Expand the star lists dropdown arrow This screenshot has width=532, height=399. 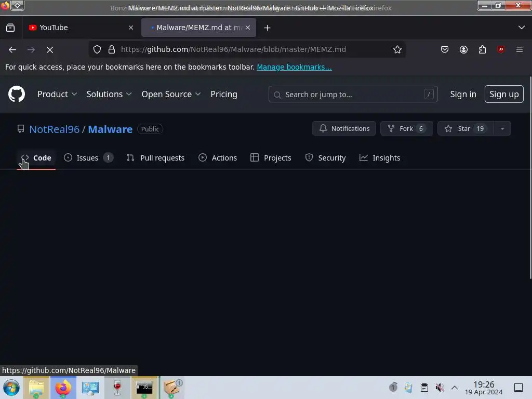pyautogui.click(x=502, y=129)
